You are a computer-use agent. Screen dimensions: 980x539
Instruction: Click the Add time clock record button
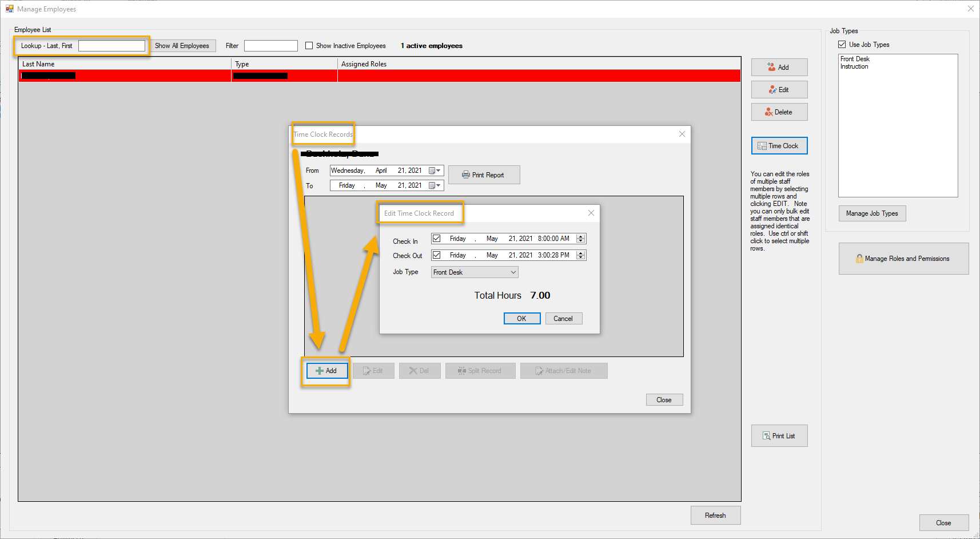[x=326, y=371]
